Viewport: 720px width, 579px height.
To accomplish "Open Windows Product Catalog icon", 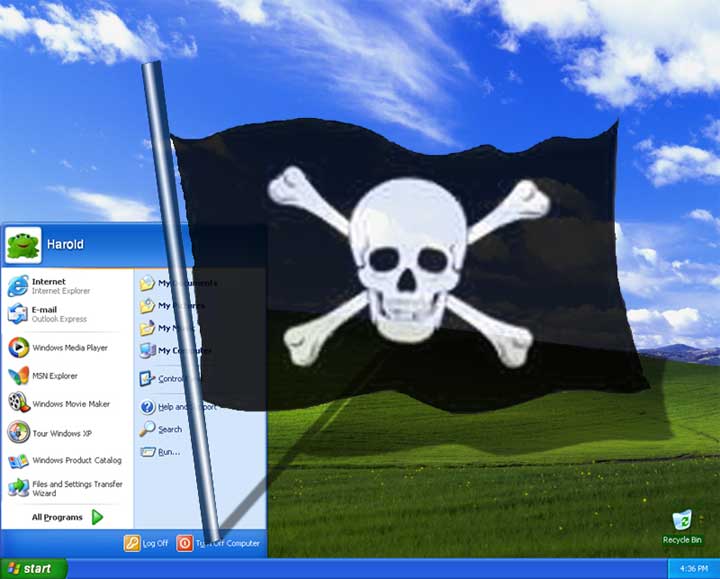I will point(18,461).
